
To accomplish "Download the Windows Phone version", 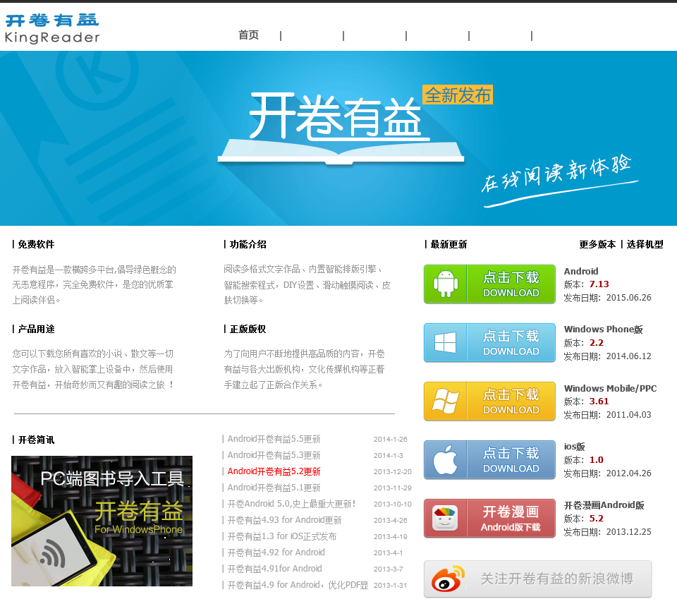I will pos(489,342).
